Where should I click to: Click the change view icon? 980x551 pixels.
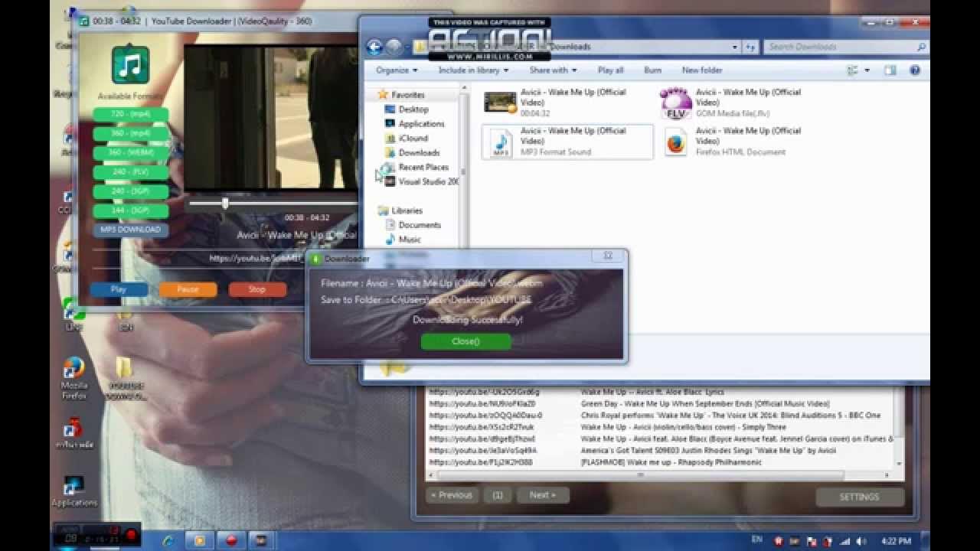pos(852,70)
